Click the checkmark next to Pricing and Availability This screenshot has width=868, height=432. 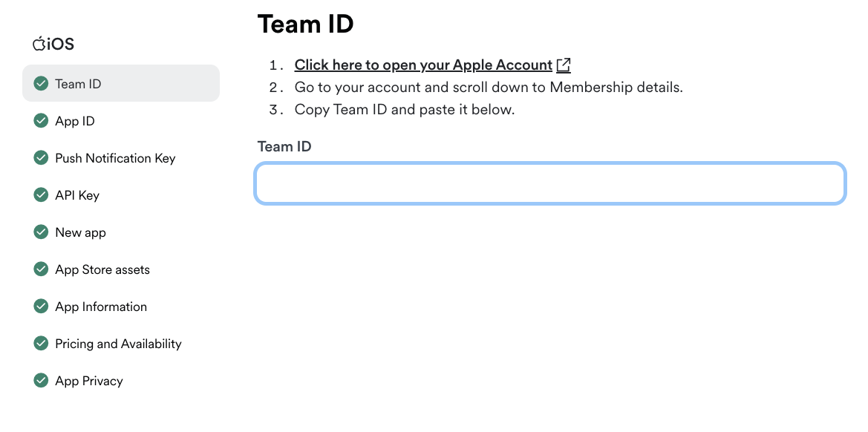(41, 343)
